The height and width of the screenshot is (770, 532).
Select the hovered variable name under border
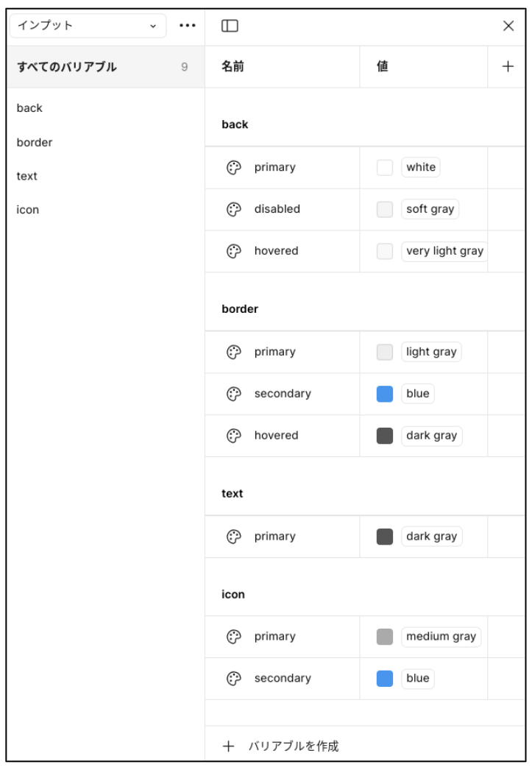tap(276, 435)
